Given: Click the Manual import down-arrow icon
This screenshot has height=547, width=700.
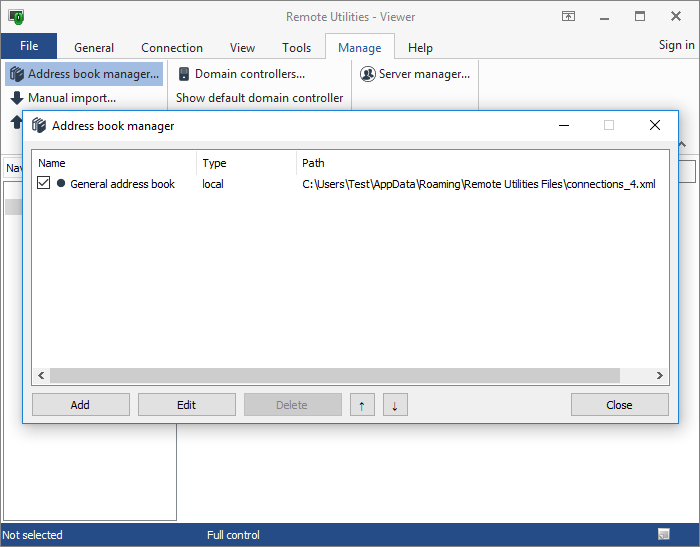Looking at the screenshot, I should tap(17, 98).
